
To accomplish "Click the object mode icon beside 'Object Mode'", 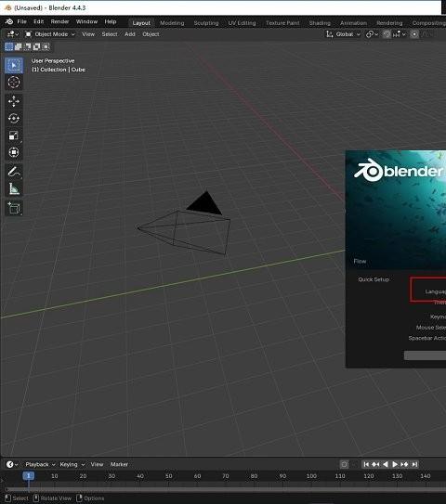I will coord(28,34).
